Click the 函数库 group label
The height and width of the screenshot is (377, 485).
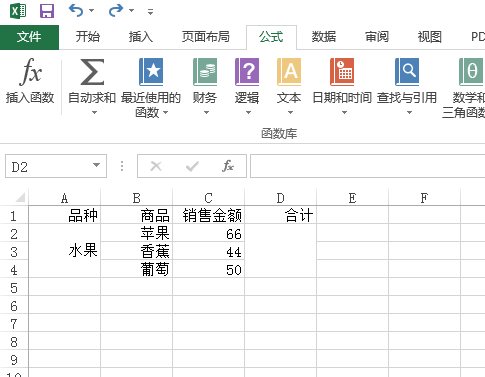point(279,134)
